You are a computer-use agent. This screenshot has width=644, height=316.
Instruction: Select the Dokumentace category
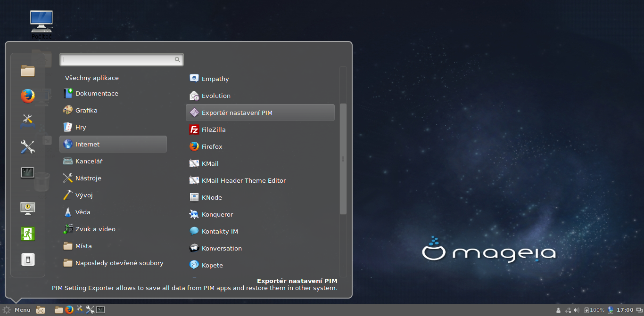coord(113,93)
